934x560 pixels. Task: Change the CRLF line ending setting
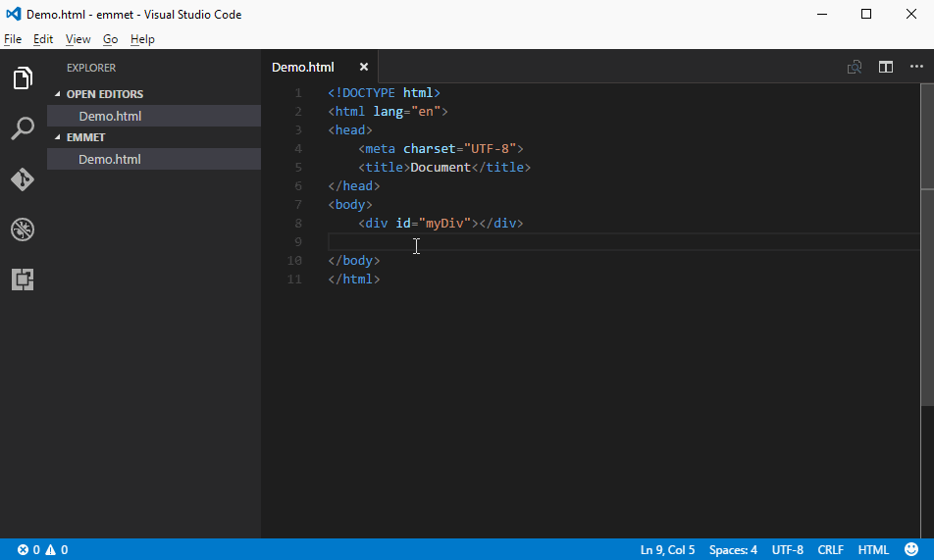click(x=830, y=550)
